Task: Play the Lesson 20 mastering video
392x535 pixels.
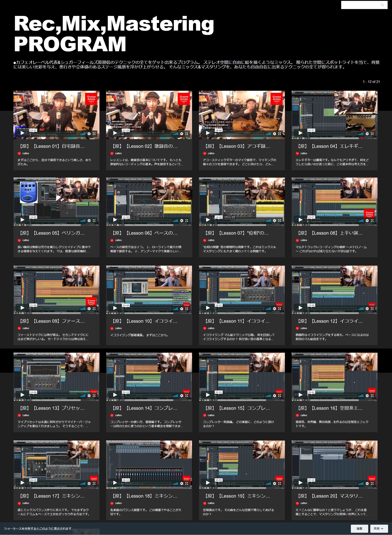Action: pos(300,482)
